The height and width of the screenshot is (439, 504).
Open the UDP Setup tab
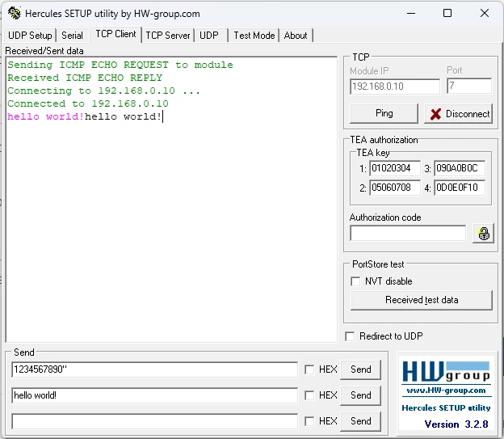coord(30,35)
